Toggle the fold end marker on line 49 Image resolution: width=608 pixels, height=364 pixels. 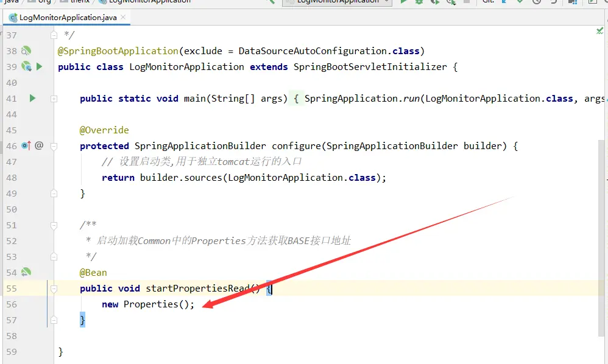click(54, 193)
